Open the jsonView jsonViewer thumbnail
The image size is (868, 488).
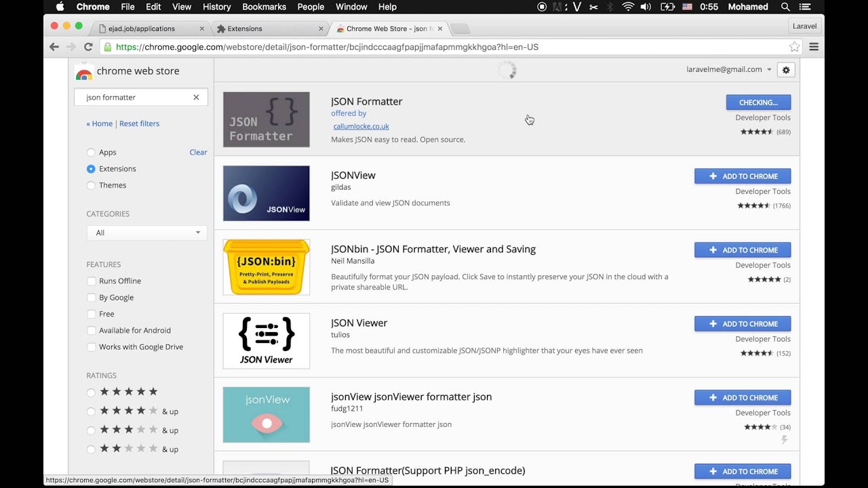[267, 415]
